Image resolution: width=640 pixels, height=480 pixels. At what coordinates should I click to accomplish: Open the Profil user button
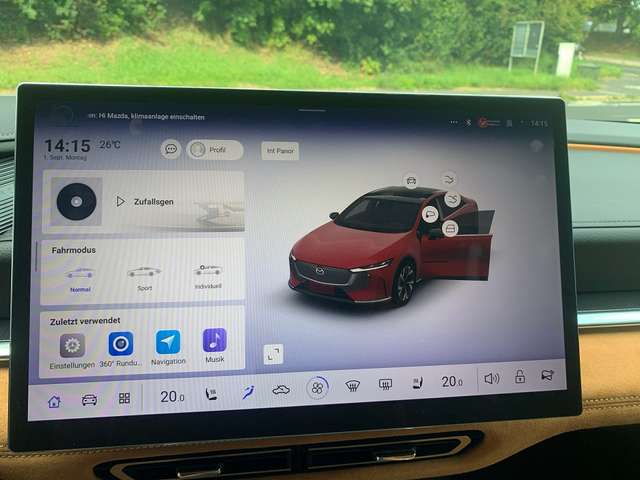(215, 149)
